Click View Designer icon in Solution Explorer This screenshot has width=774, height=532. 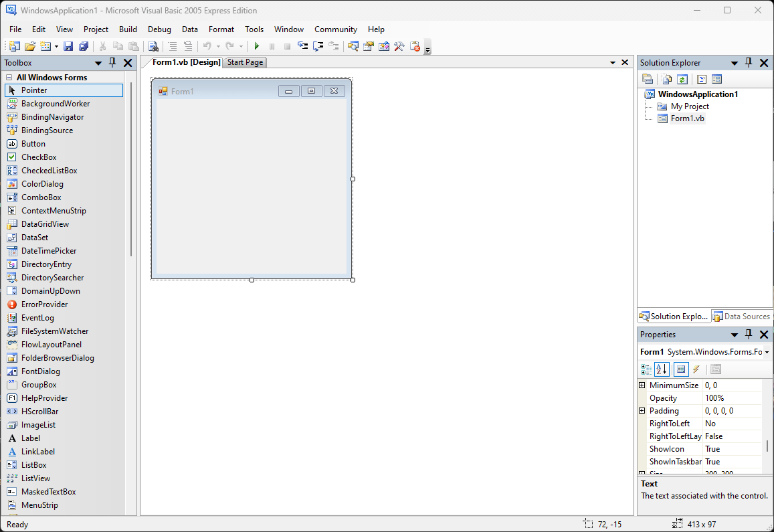[x=716, y=79]
